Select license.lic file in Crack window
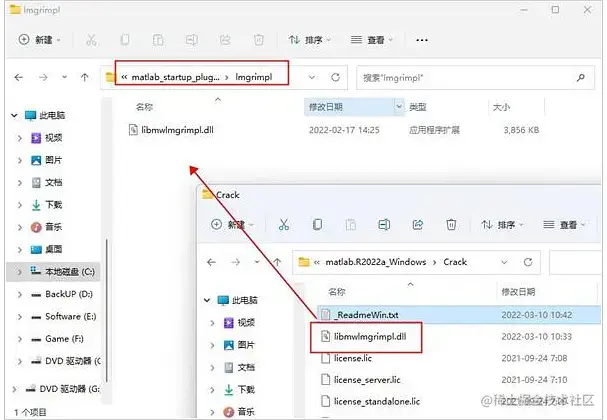This screenshot has width=607, height=420. [346, 358]
